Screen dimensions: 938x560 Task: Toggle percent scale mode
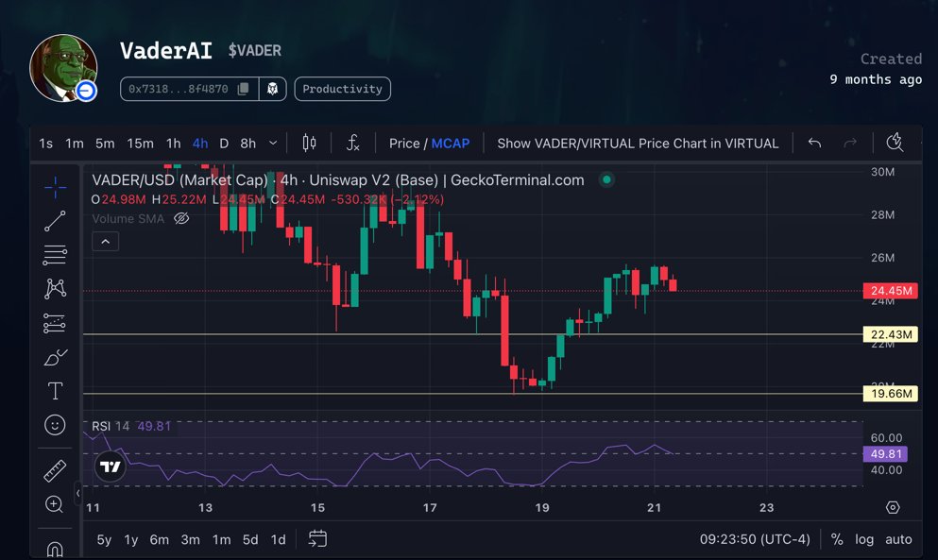[x=837, y=539]
